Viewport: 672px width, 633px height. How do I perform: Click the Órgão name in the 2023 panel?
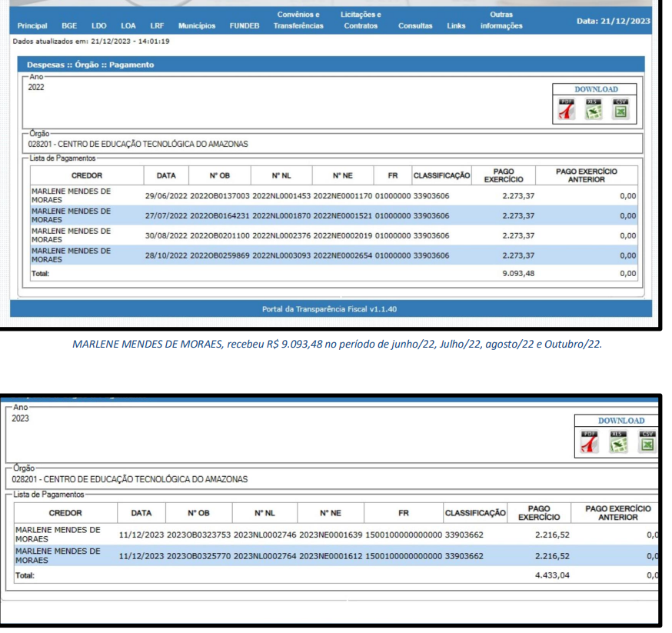(x=130, y=479)
